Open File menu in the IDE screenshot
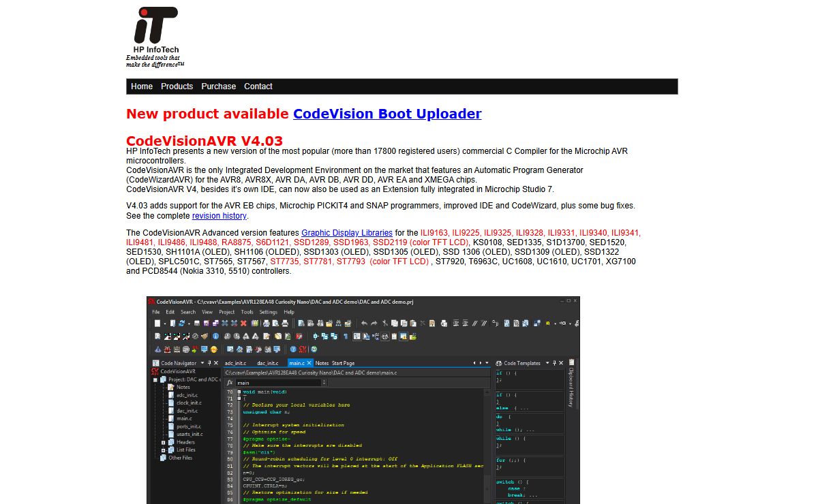Viewport: 818px width, 504px height. 156,312
